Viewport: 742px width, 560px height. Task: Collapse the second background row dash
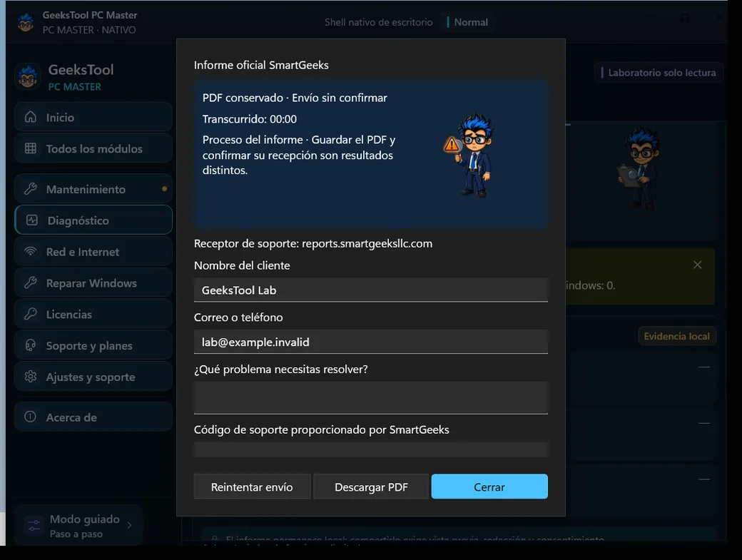coord(704,423)
